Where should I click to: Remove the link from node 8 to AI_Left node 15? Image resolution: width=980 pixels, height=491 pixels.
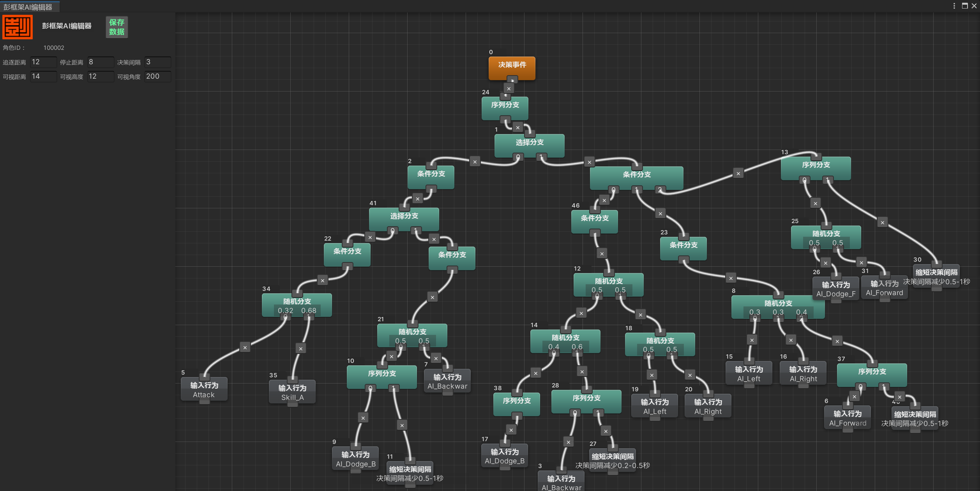752,340
